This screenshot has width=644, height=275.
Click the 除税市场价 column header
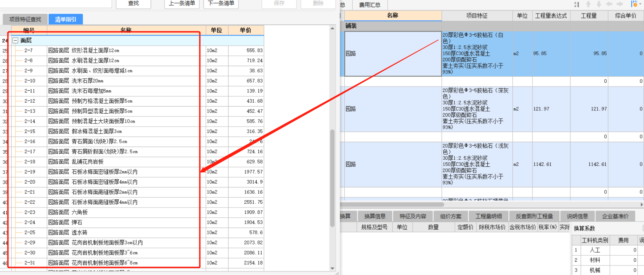pyautogui.click(x=492, y=227)
